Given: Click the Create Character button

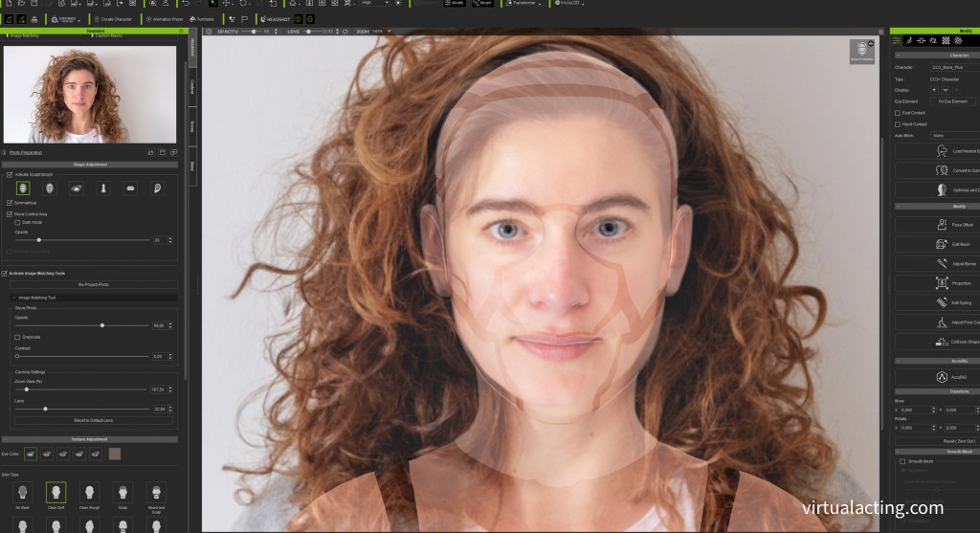Looking at the screenshot, I should 113,19.
